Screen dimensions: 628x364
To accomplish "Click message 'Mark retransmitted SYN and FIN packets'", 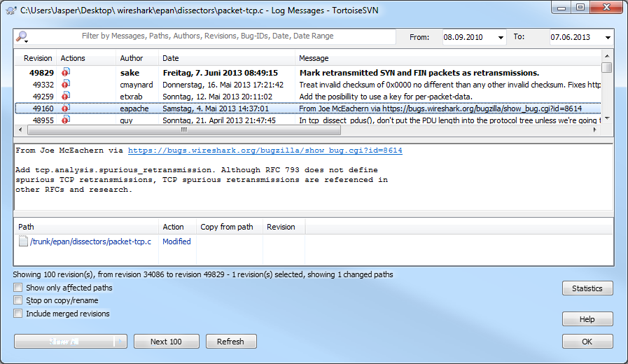I will click(419, 73).
